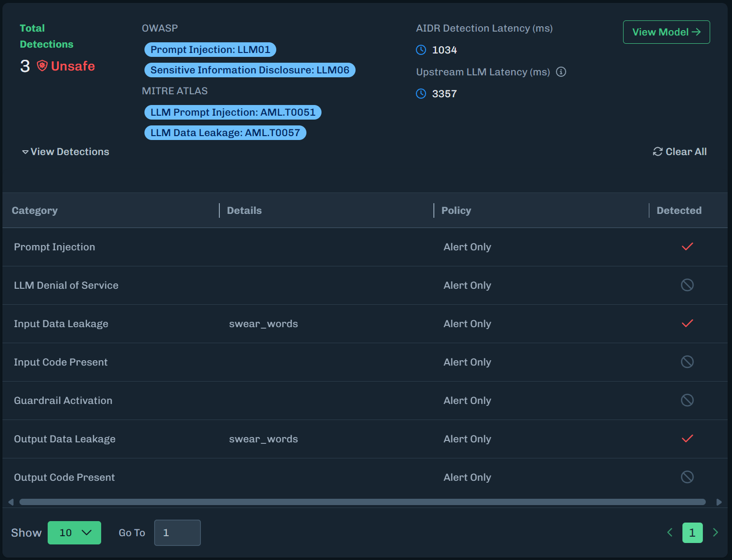This screenshot has width=732, height=560.
Task: Collapse the View Detections section
Action: click(65, 152)
